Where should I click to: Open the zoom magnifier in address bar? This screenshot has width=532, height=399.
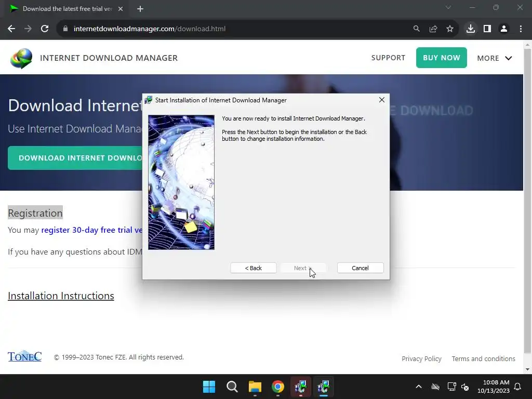click(x=416, y=29)
